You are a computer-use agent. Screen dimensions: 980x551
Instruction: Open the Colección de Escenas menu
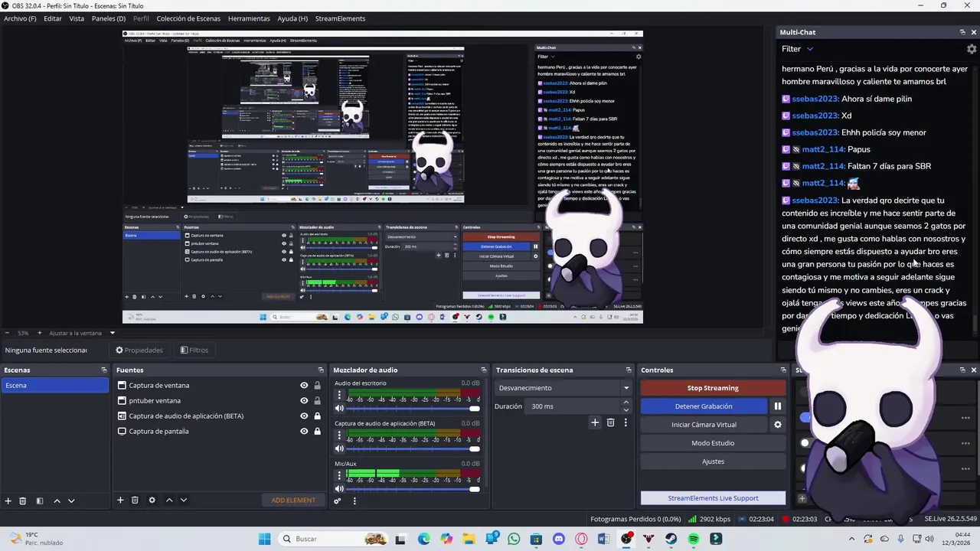point(188,18)
